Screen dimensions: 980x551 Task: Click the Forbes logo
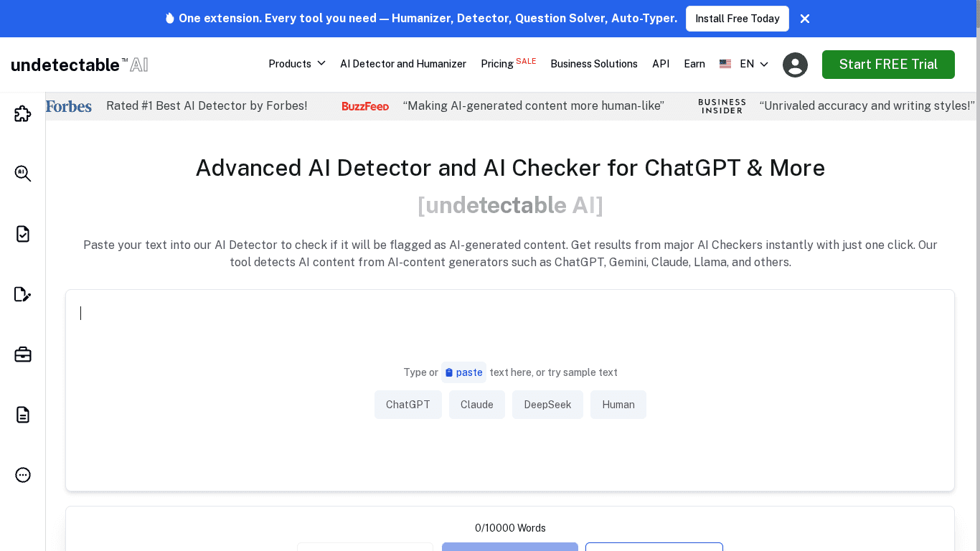(69, 106)
